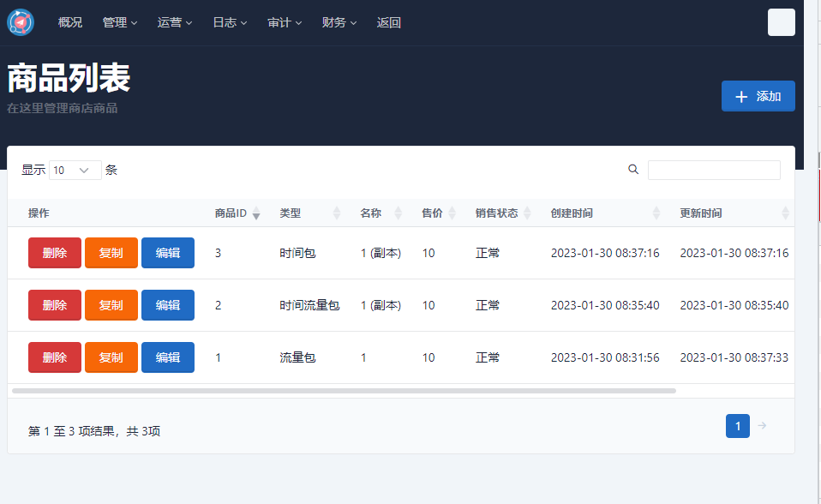This screenshot has width=821, height=504.
Task: Sort by 名称 column arrows
Action: click(398, 213)
